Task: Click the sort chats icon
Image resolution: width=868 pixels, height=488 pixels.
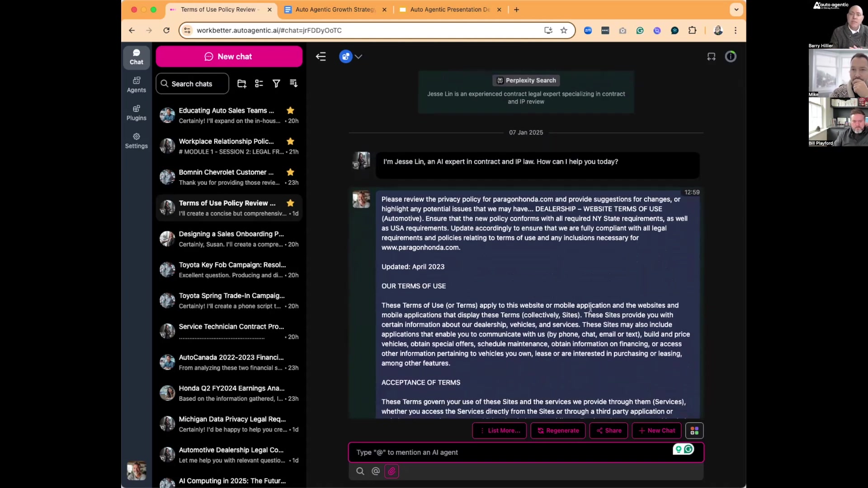Action: [293, 84]
